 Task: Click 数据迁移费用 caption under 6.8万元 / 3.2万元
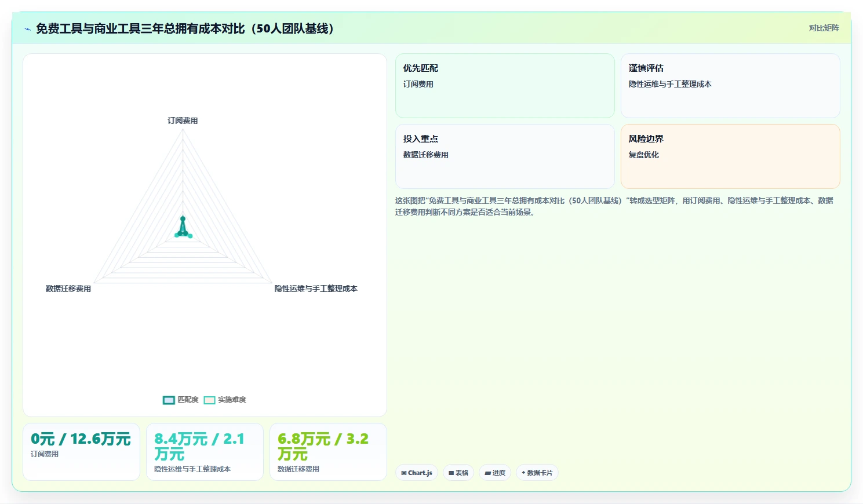298,469
